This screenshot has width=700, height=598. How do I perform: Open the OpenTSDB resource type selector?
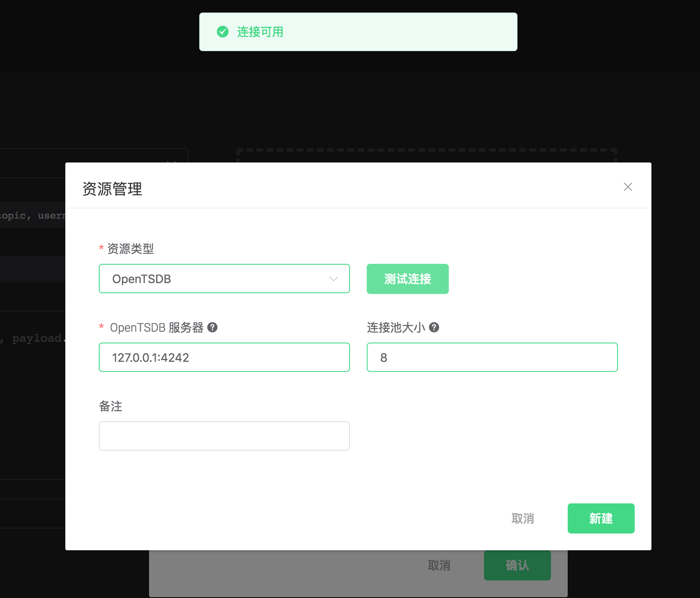tap(218, 279)
